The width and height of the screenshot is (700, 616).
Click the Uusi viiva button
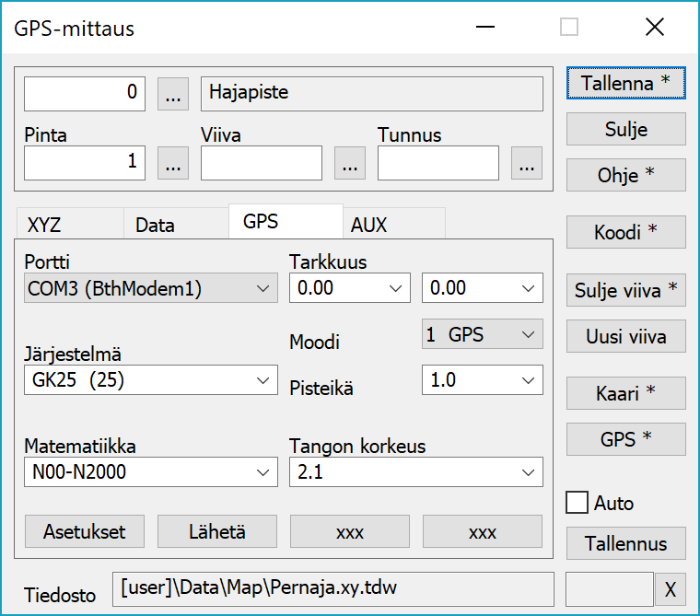pyautogui.click(x=625, y=336)
